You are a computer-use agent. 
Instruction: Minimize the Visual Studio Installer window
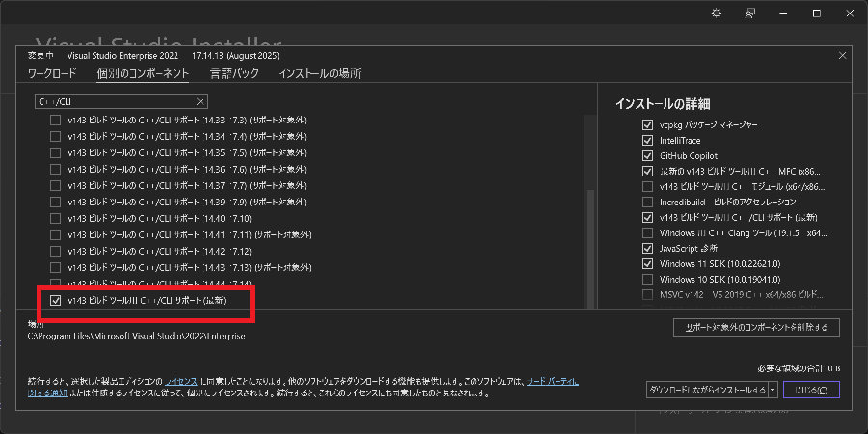pyautogui.click(x=783, y=14)
